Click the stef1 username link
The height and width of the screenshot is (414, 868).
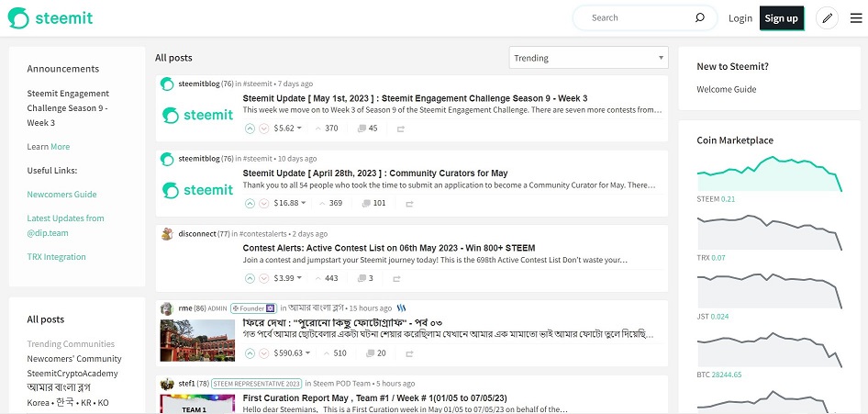pos(186,383)
